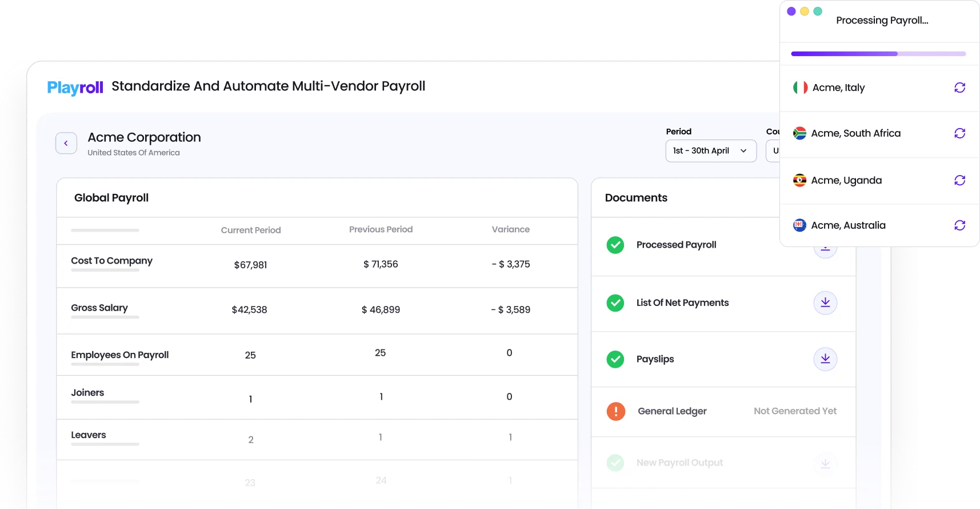Click the Gross Salary row label
The image size is (980, 509).
click(99, 308)
